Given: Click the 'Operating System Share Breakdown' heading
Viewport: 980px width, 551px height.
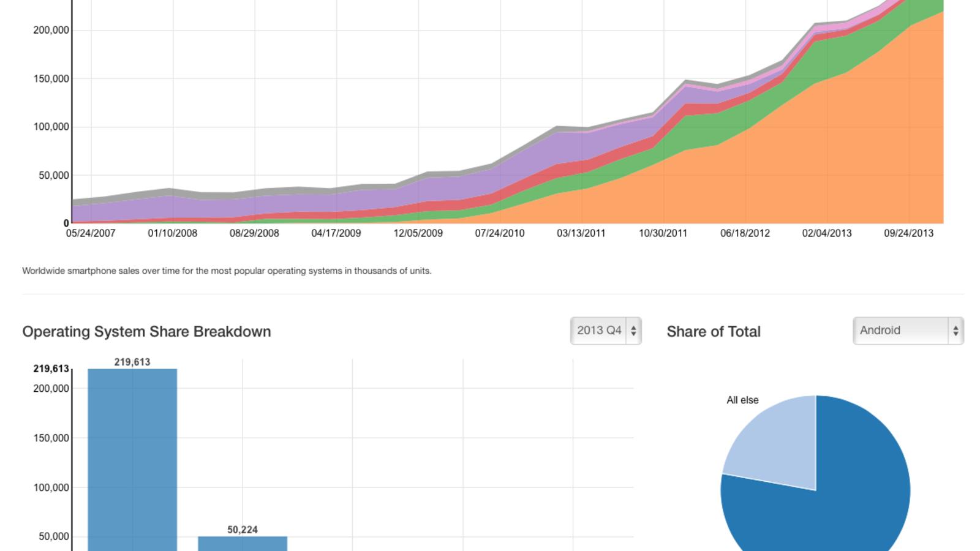Looking at the screenshot, I should (x=146, y=331).
